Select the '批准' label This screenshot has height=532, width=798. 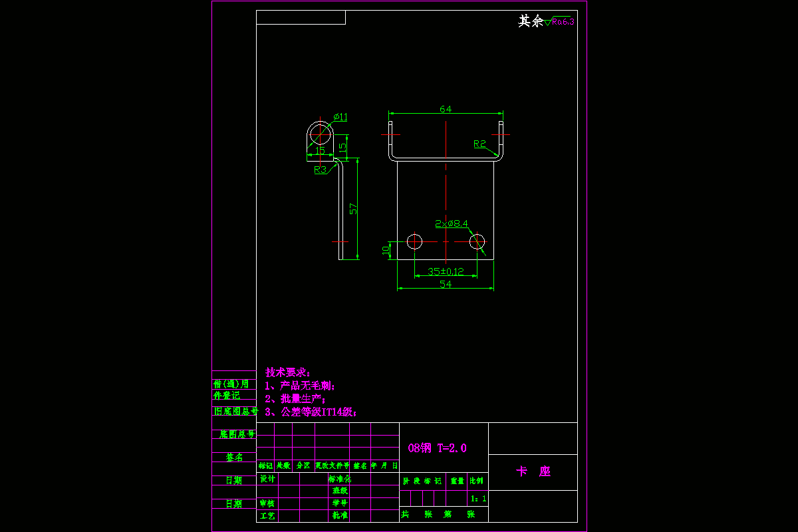[x=340, y=515]
